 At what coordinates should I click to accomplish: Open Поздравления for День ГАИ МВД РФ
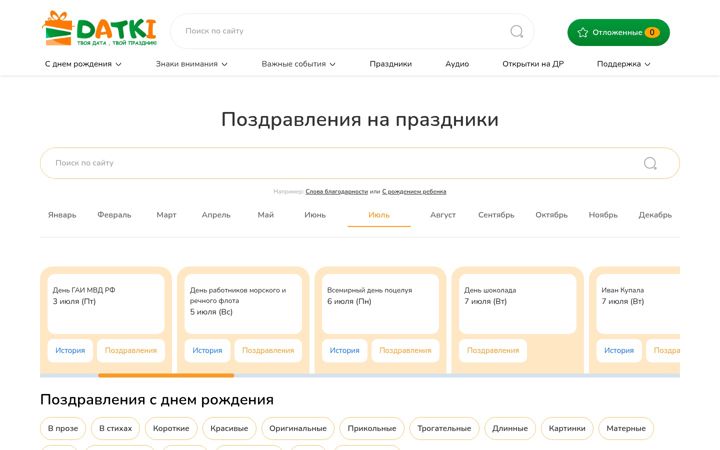point(131,350)
